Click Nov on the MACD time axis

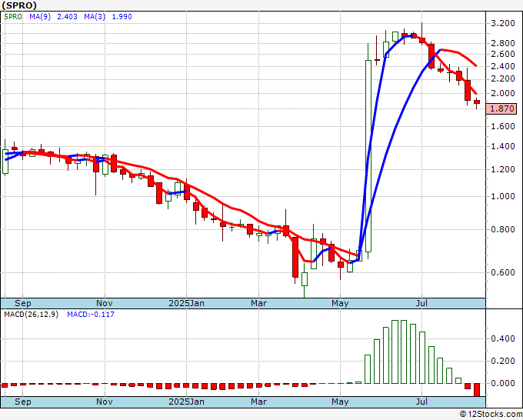[105, 402]
